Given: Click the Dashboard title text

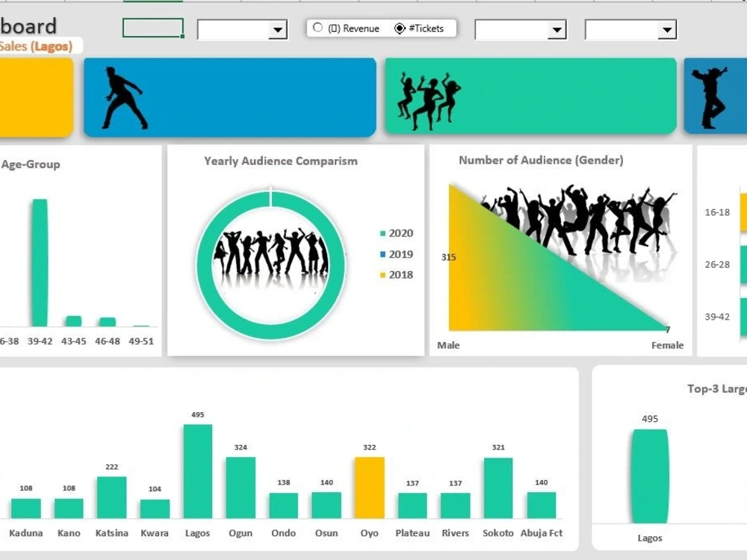Looking at the screenshot, I should coord(28,25).
